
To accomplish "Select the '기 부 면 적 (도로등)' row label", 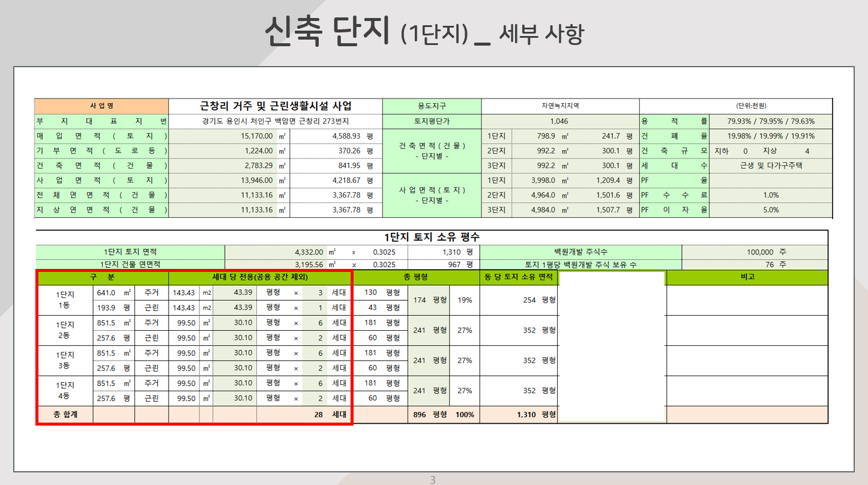I will tap(101, 151).
